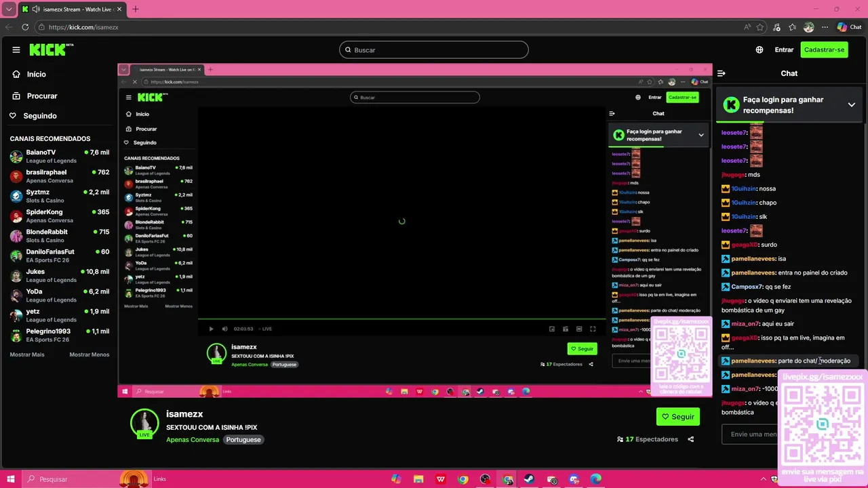This screenshot has width=868, height=488.
Task: Open the browser profile avatar
Action: (x=808, y=27)
